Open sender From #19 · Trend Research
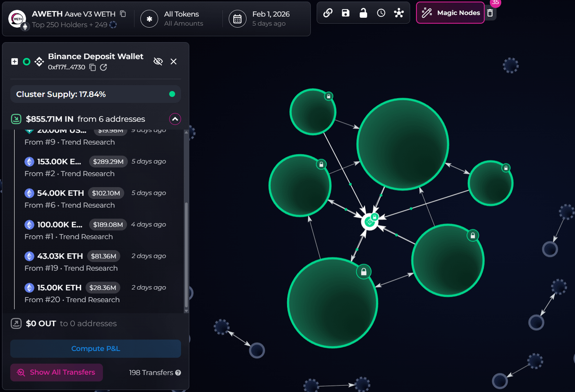The height and width of the screenshot is (392, 575). click(71, 269)
